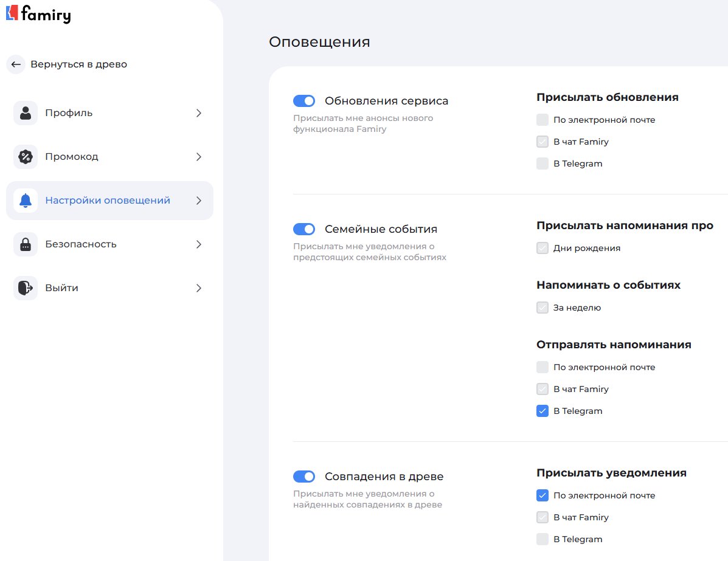Click the back arrow icon
This screenshot has width=728, height=561.
click(16, 64)
